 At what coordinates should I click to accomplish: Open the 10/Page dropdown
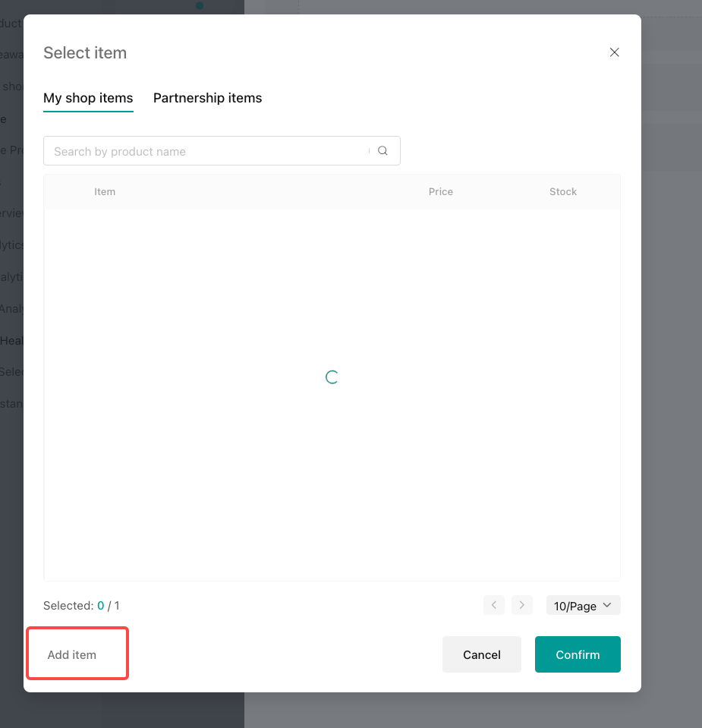coord(583,606)
